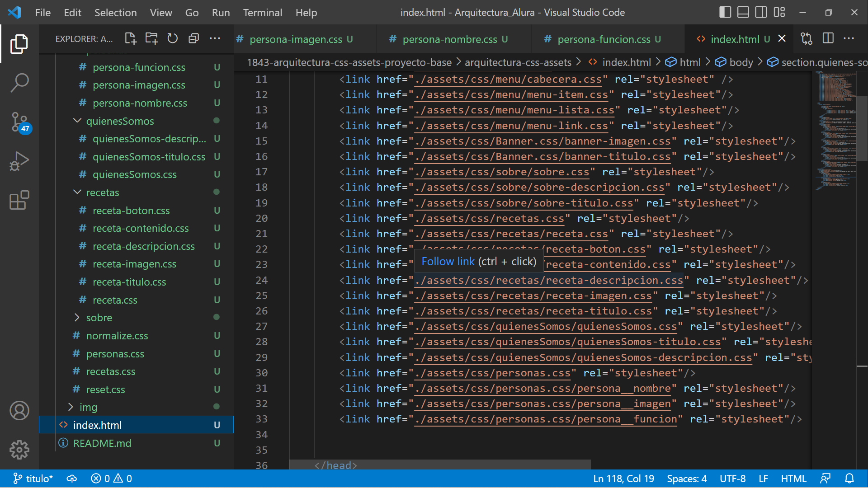
Task: Open the Accounts menu icon
Action: (19, 411)
